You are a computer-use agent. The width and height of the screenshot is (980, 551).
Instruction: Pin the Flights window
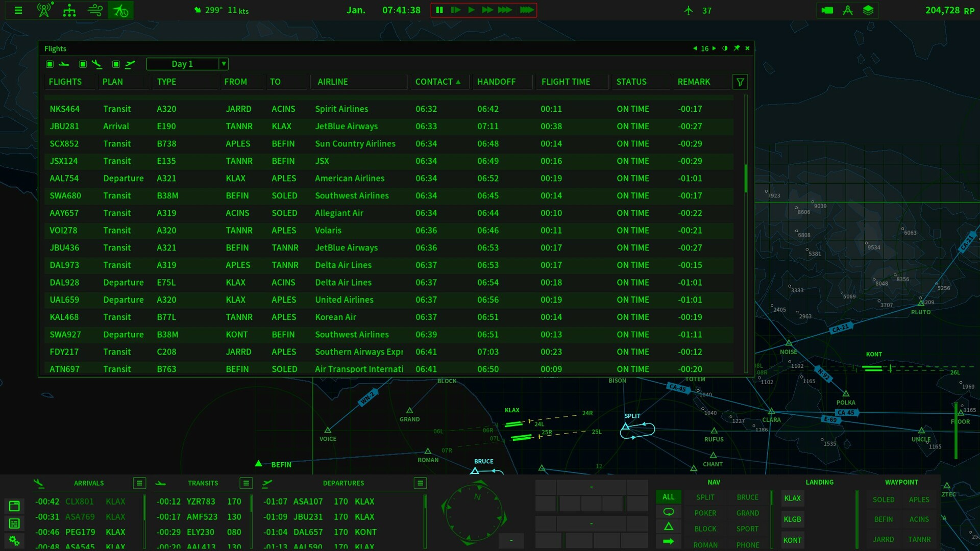click(737, 48)
